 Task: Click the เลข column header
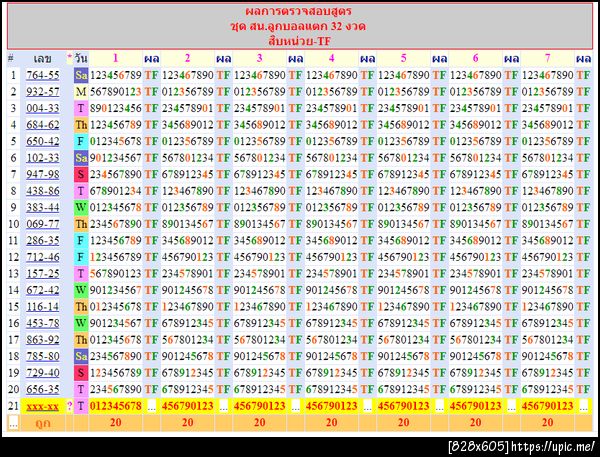coord(42,59)
